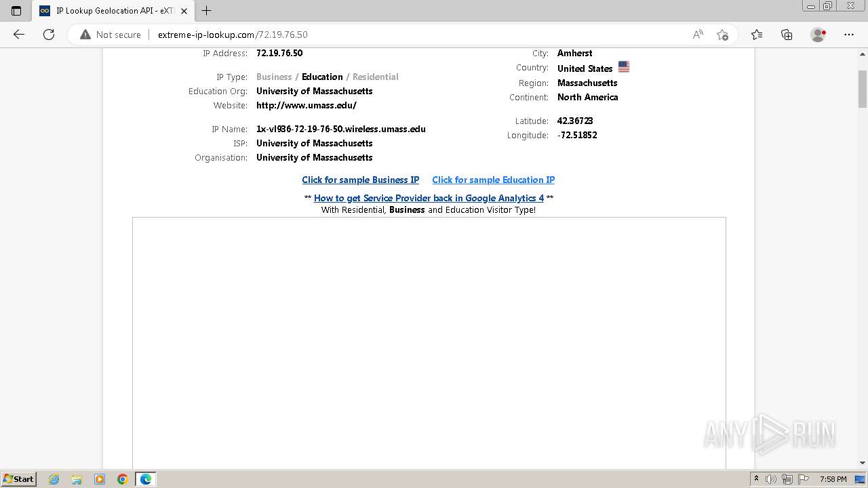Launch Internet Explorer from the taskbar
Image resolution: width=868 pixels, height=488 pixels.
54,479
